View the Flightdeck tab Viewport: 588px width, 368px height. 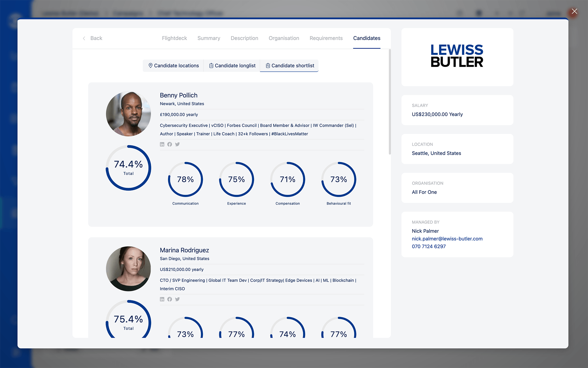point(174,38)
